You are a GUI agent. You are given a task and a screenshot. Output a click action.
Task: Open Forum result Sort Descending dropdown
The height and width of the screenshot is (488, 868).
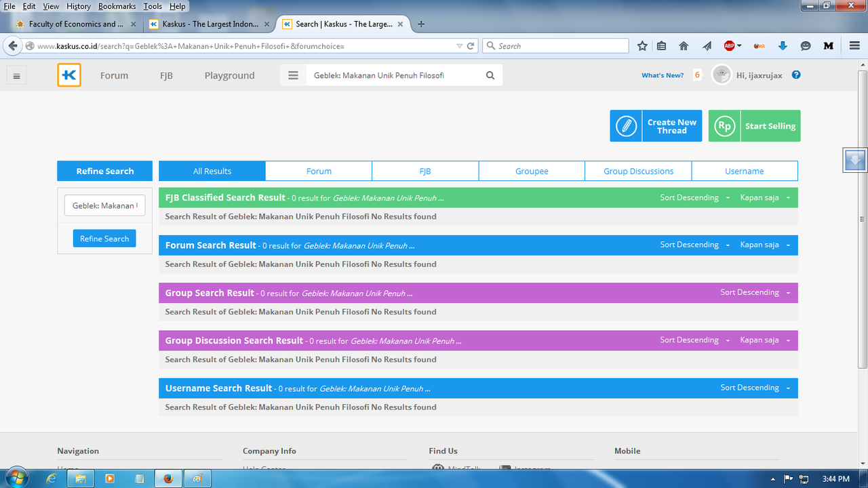coord(694,245)
